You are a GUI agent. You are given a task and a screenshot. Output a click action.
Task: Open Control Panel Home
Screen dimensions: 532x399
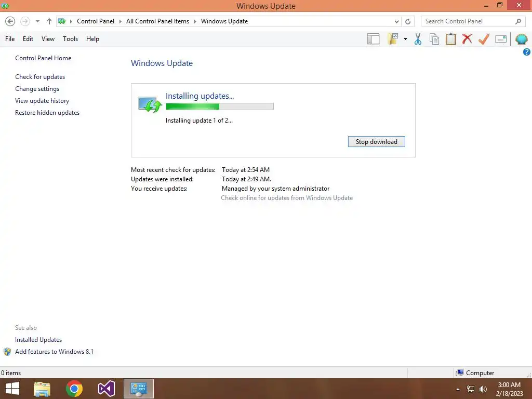pos(43,58)
